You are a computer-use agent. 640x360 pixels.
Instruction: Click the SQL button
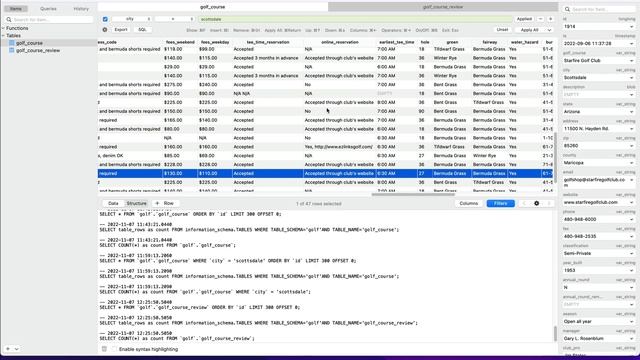pyautogui.click(x=142, y=30)
